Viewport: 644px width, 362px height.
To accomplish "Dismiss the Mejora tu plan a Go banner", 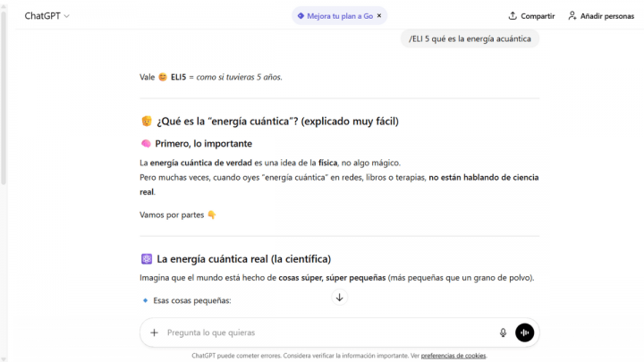I will (x=379, y=15).
